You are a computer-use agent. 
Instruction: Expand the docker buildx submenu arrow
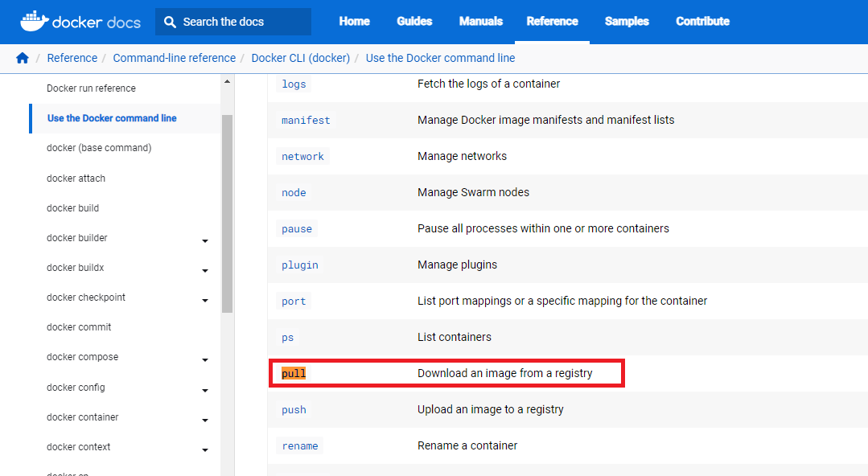tap(205, 271)
